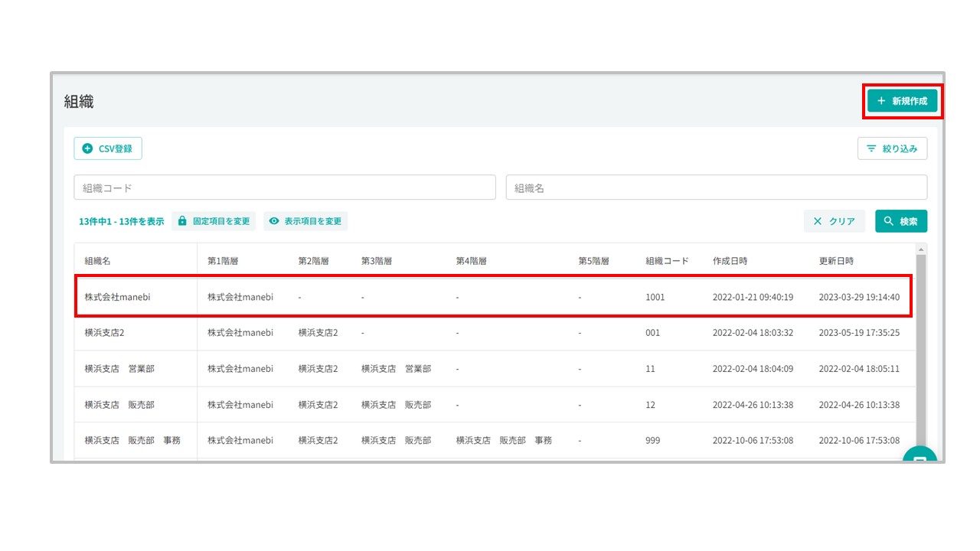Screen dimensions: 980x551
Task: Click the 作成日時 column header
Action: click(x=730, y=261)
